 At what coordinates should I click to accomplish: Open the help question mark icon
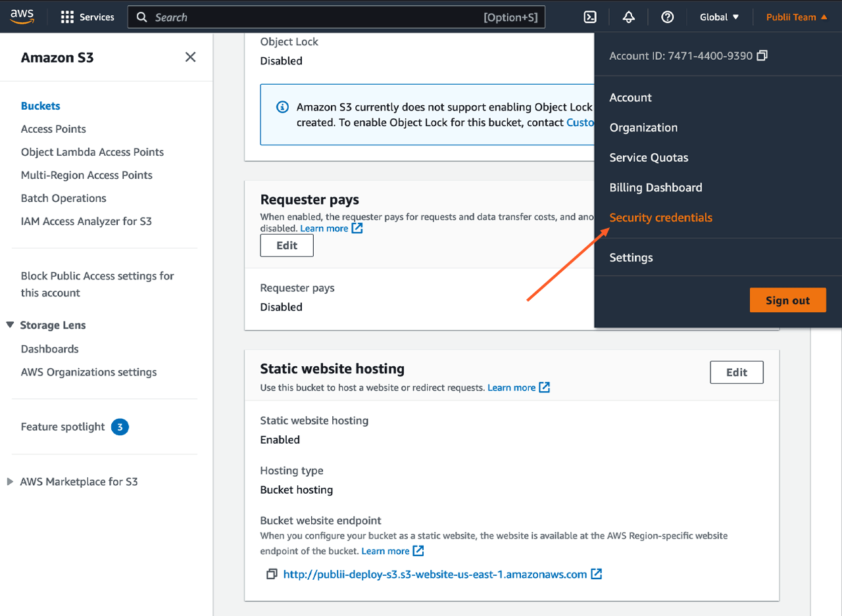tap(668, 17)
